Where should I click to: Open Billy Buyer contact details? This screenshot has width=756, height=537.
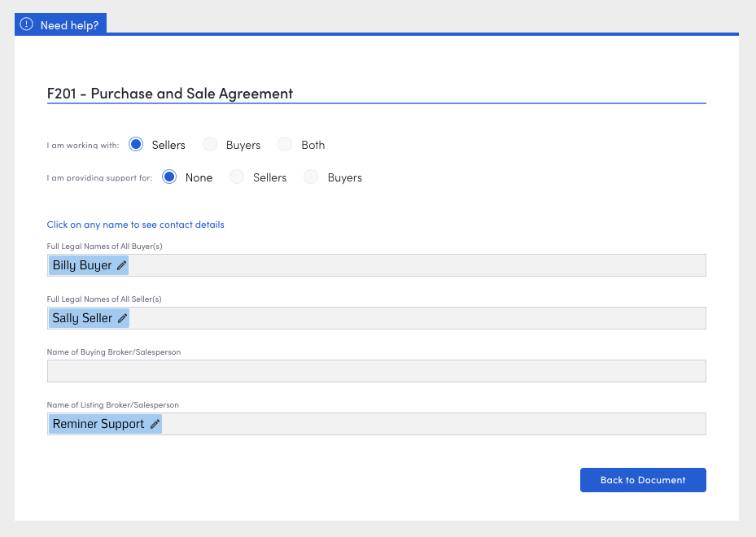click(x=82, y=265)
